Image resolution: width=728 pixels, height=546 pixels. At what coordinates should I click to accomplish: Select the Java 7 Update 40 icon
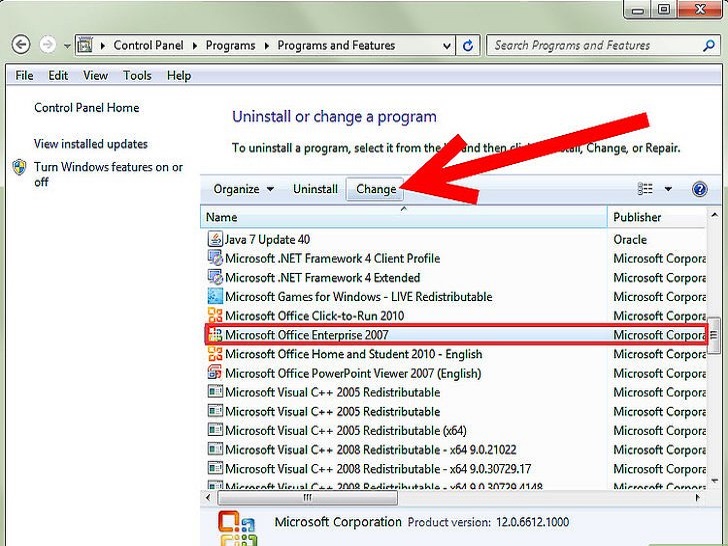tap(214, 240)
